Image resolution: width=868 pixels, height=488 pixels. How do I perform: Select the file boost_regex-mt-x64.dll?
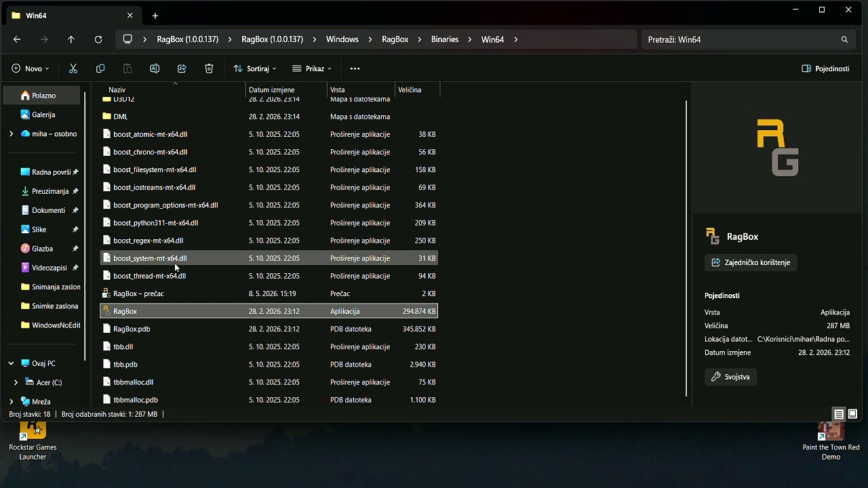pos(269,241)
